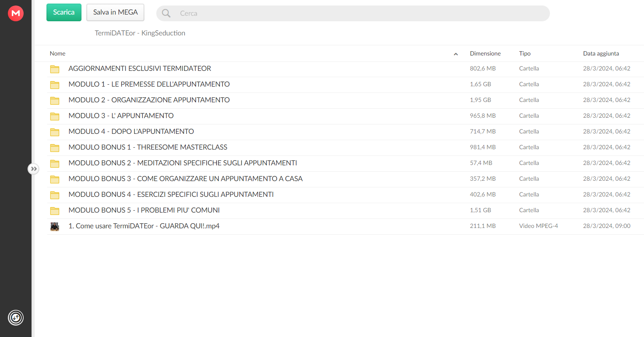Click folder icon for MODULO 4

pyautogui.click(x=55, y=132)
